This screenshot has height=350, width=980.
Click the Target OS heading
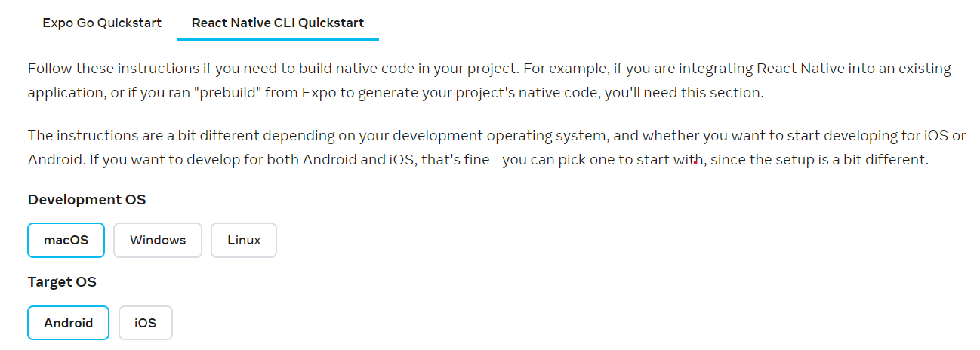62,282
